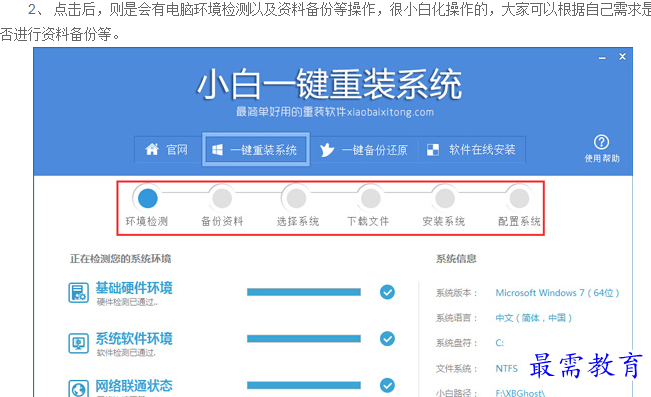Click the 使用帮助 question mark icon
The height and width of the screenshot is (397, 651).
[x=602, y=142]
